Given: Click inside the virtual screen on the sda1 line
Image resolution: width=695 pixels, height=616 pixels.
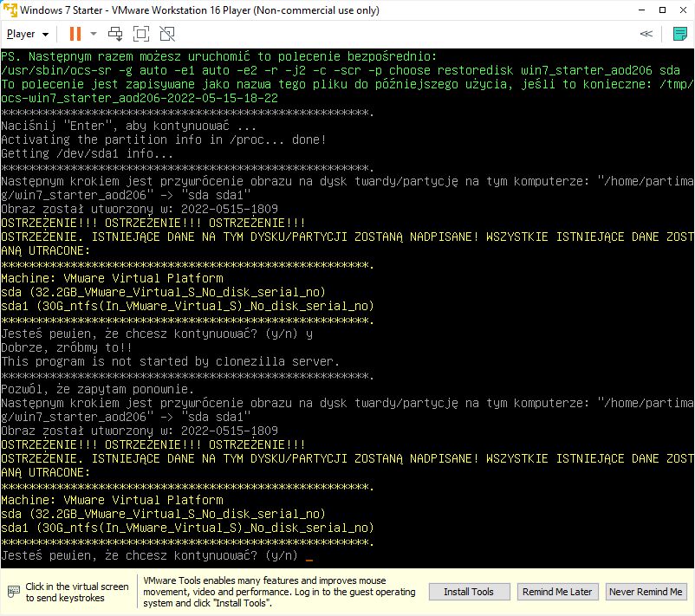Looking at the screenshot, I should [x=186, y=527].
